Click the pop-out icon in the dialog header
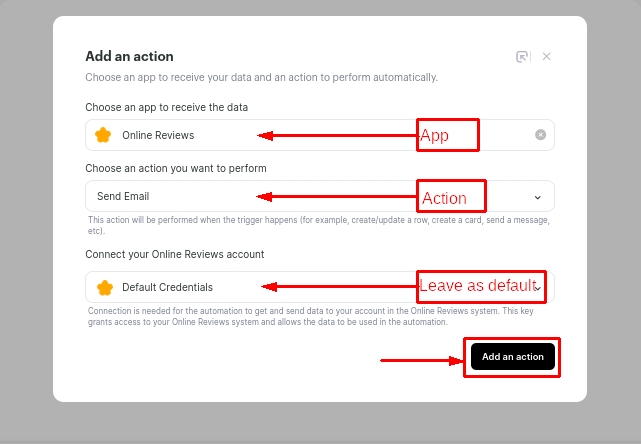Viewport: 641px width, 444px height. (522, 57)
